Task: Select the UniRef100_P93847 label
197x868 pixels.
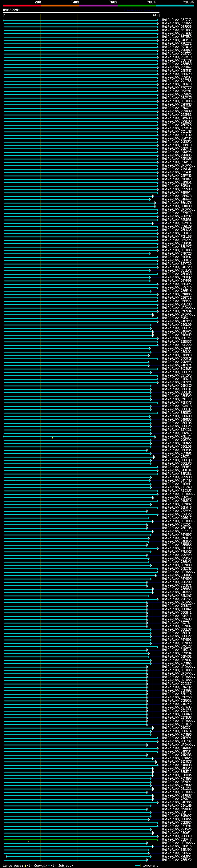Action: [176, 67]
